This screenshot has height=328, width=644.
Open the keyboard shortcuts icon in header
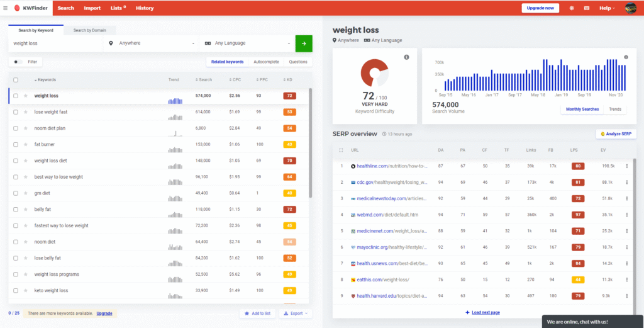587,8
